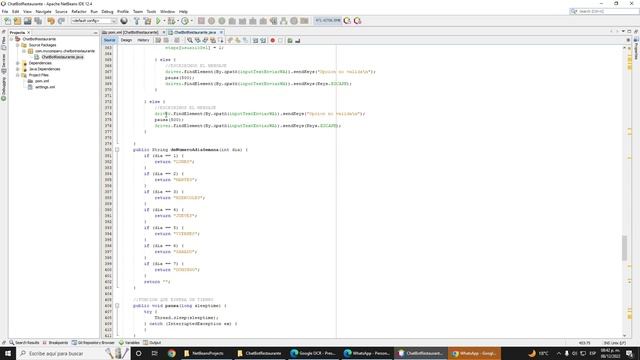Viewport: 640px width, 360px height.
Task: Click the Open Project toolbar icon
Action: 28,21
